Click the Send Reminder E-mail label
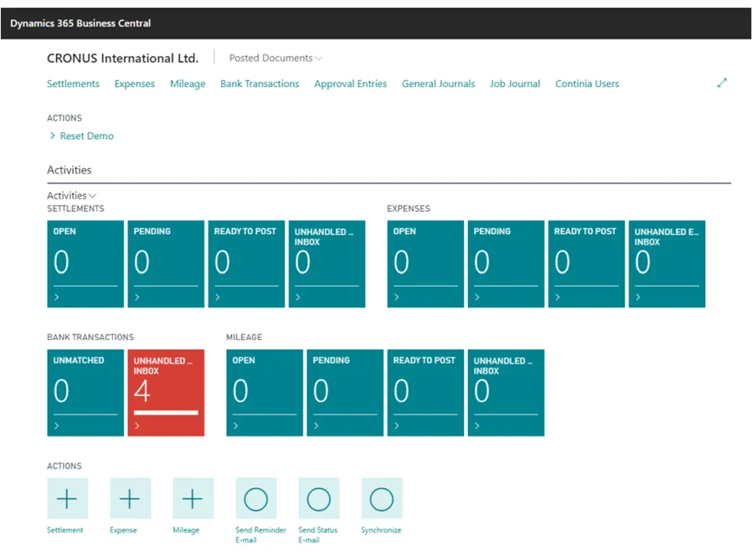Viewport: 756px width, 551px height. (261, 534)
